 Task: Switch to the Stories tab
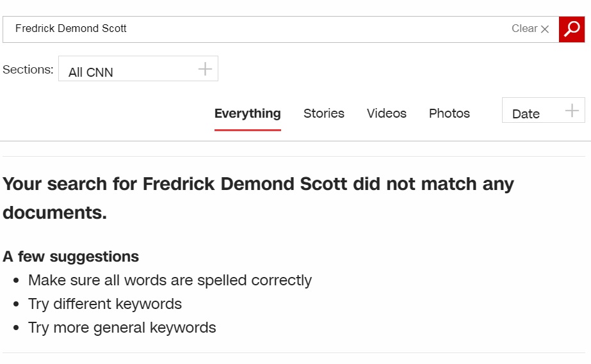pos(324,113)
